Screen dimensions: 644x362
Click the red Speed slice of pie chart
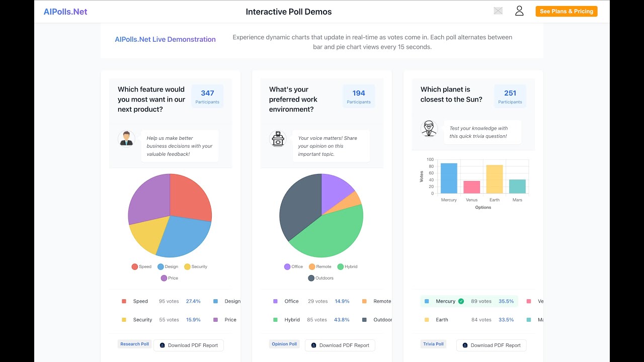coord(189,199)
